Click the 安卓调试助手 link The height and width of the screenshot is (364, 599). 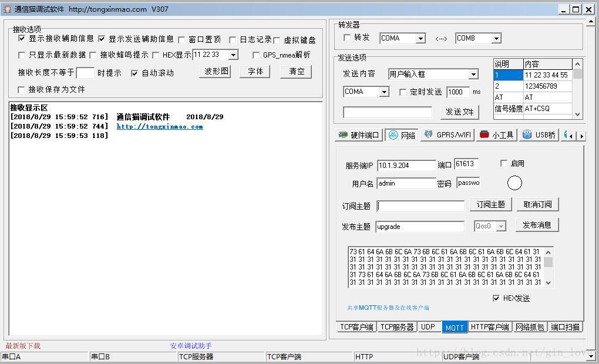(x=191, y=346)
